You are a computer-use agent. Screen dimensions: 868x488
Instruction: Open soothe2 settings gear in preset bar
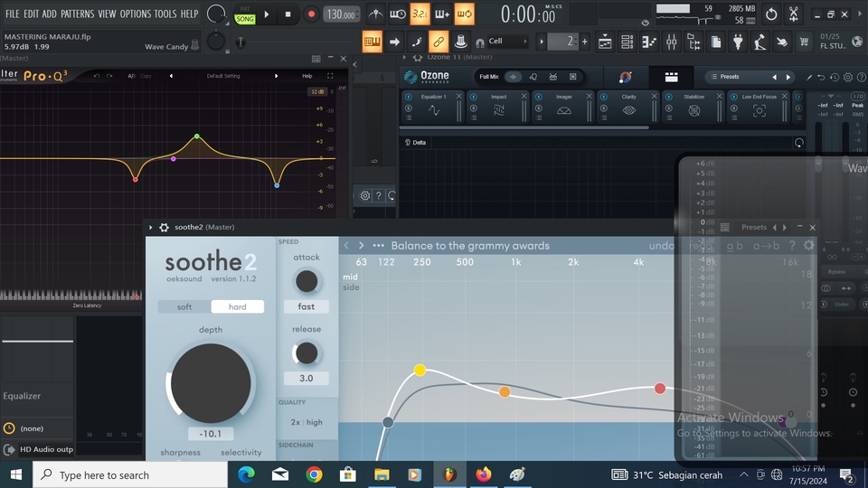[808, 246]
